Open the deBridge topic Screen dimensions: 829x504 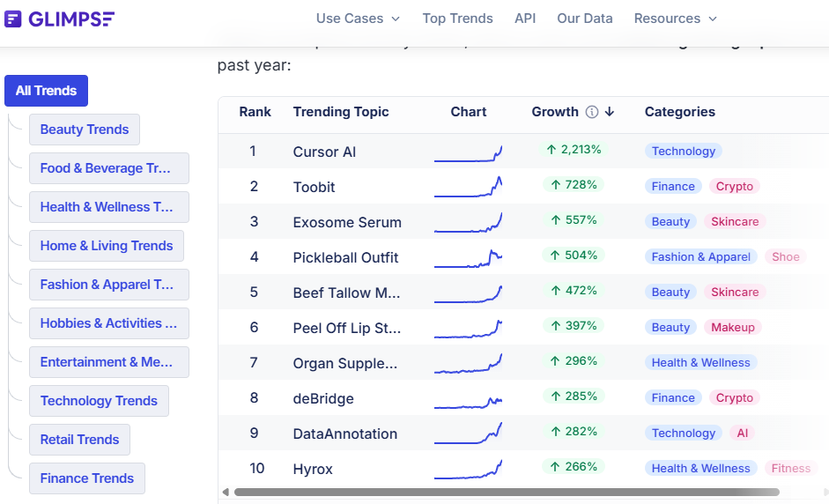tap(323, 399)
